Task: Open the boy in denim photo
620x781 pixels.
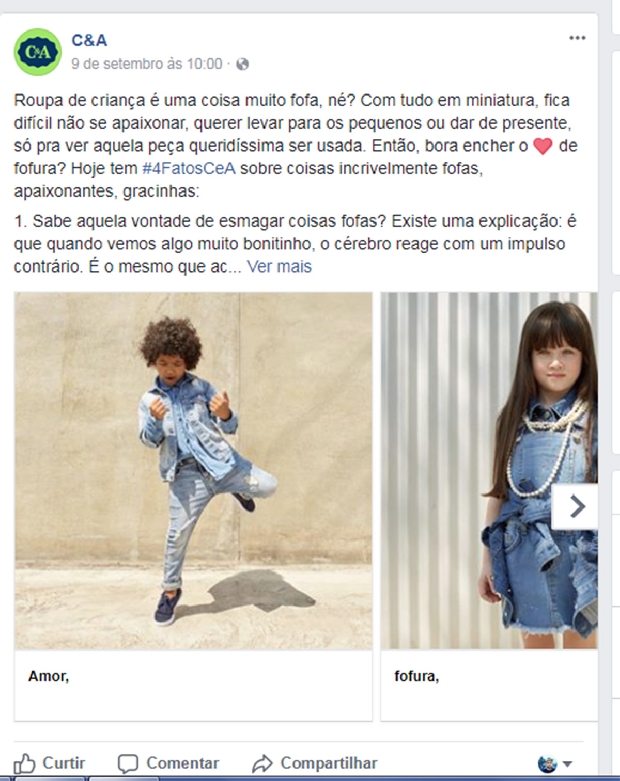Action: coord(193,471)
